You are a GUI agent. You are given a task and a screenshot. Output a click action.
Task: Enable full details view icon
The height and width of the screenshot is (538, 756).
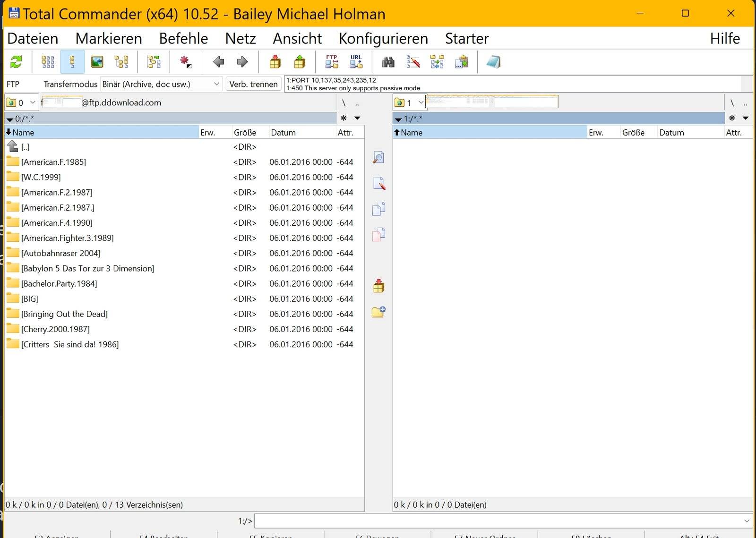[x=72, y=62]
